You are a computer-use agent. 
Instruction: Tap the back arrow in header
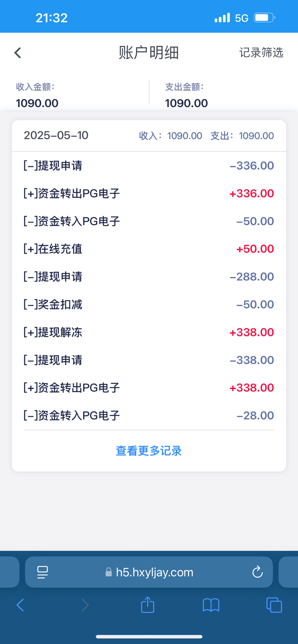[18, 53]
